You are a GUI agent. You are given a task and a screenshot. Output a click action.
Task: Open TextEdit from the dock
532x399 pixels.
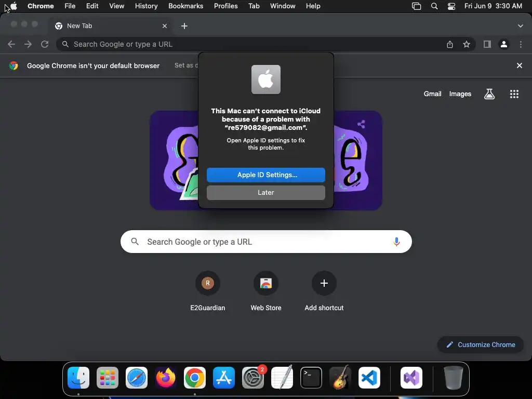[x=282, y=378]
